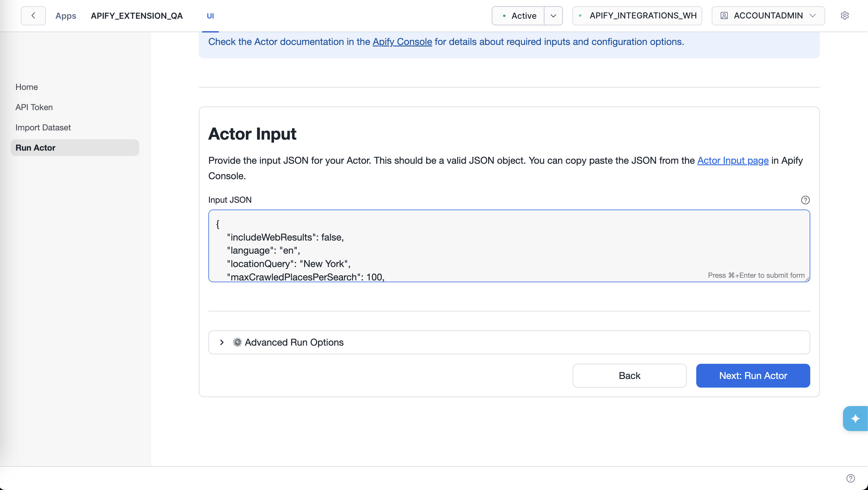Click the green dot beside APIFY_INTEGRATIONS_WH

coord(580,15)
